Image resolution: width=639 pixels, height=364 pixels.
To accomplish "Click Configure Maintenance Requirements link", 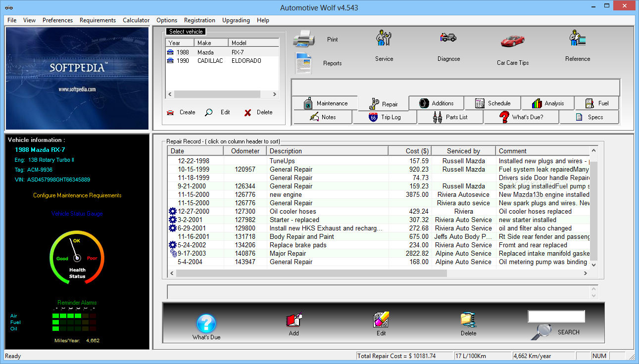I will pos(77,195).
